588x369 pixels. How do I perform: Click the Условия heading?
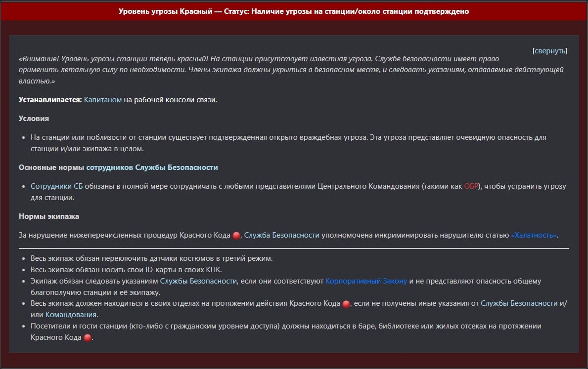coord(34,119)
